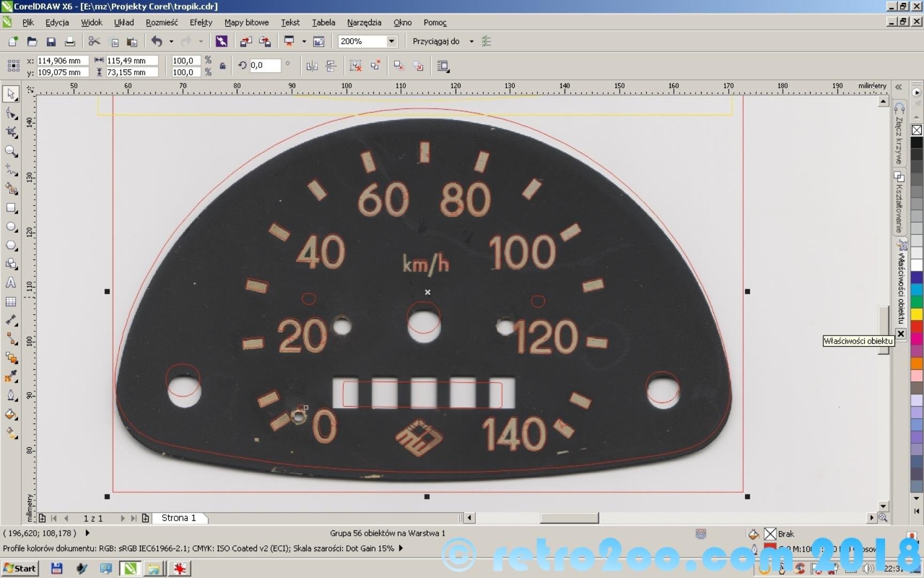Pick the yellow swatch in color palette
Image resolution: width=924 pixels, height=578 pixels.
point(917,314)
